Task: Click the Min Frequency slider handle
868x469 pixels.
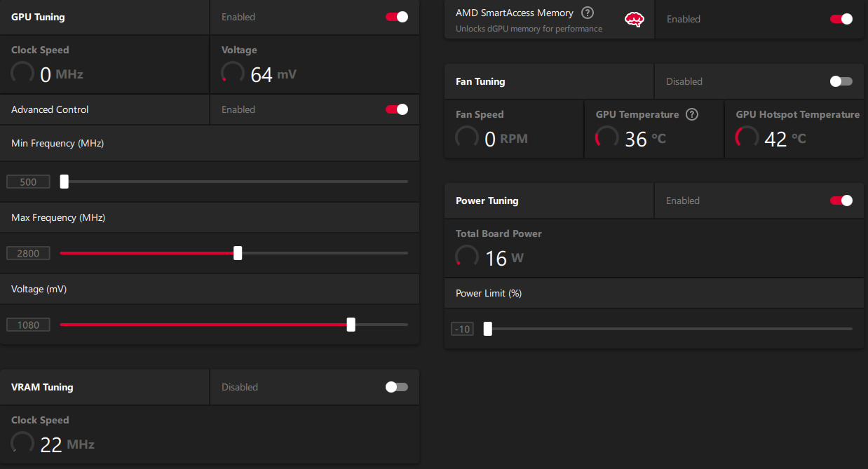Action: [65, 182]
